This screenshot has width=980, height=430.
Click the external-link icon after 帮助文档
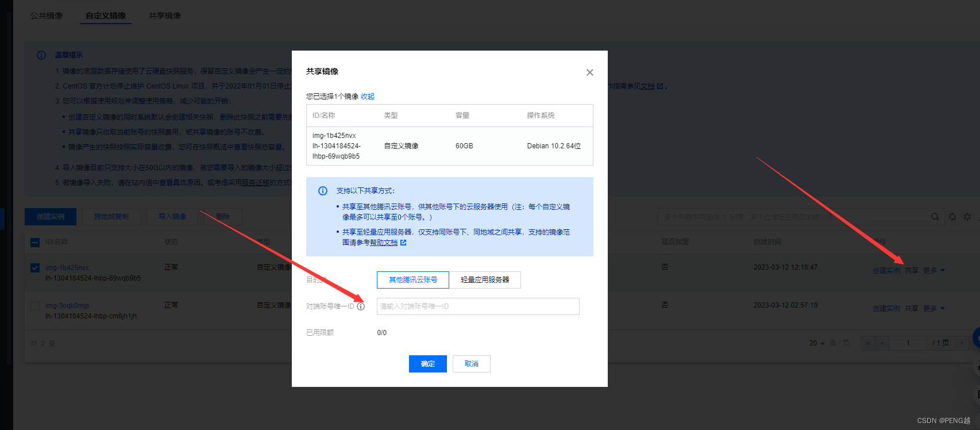(x=403, y=243)
